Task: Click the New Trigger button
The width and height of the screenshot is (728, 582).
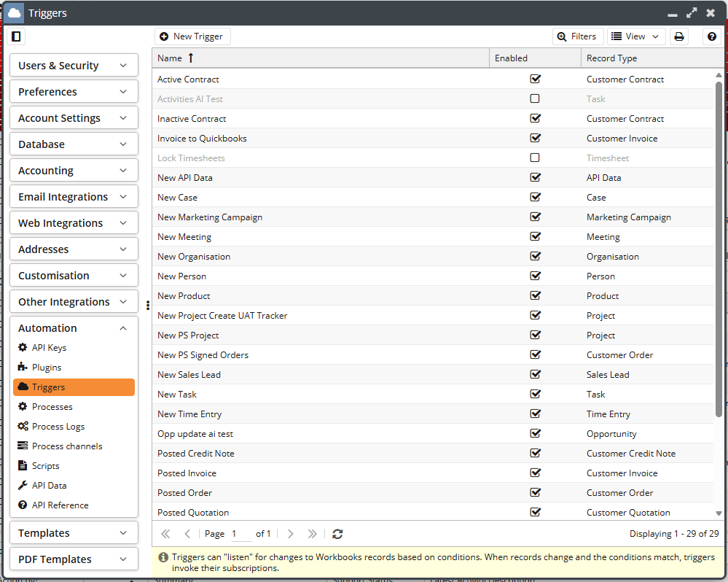Action: [x=192, y=36]
